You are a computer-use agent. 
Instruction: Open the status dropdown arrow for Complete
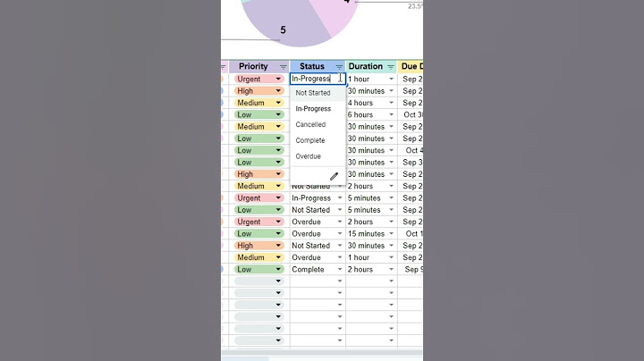(x=340, y=269)
